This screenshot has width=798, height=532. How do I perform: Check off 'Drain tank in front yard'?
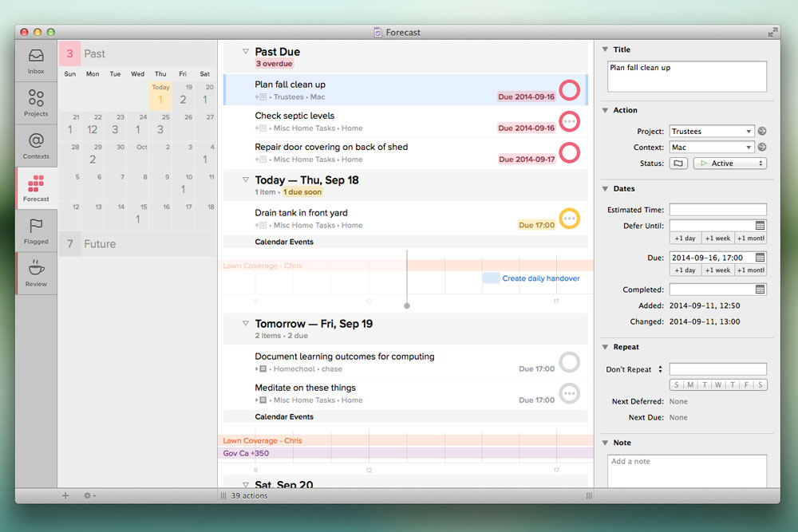tap(570, 219)
